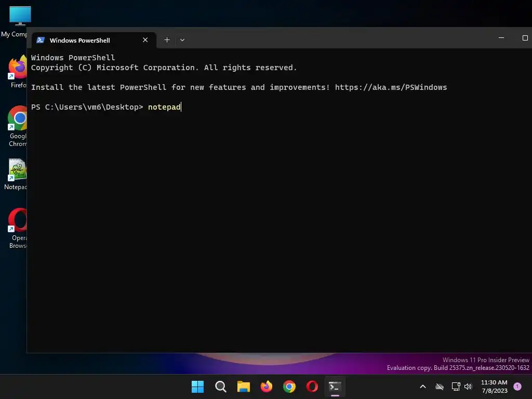
Task: Launch Opera from the taskbar
Action: click(312, 387)
